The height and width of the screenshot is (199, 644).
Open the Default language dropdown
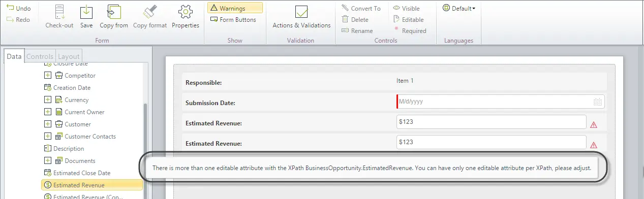point(459,8)
